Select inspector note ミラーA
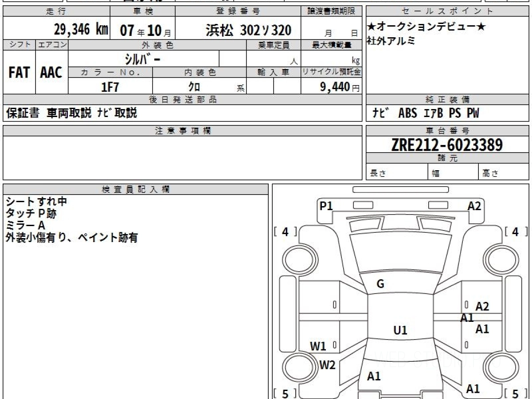532x399 pixels. (25, 226)
